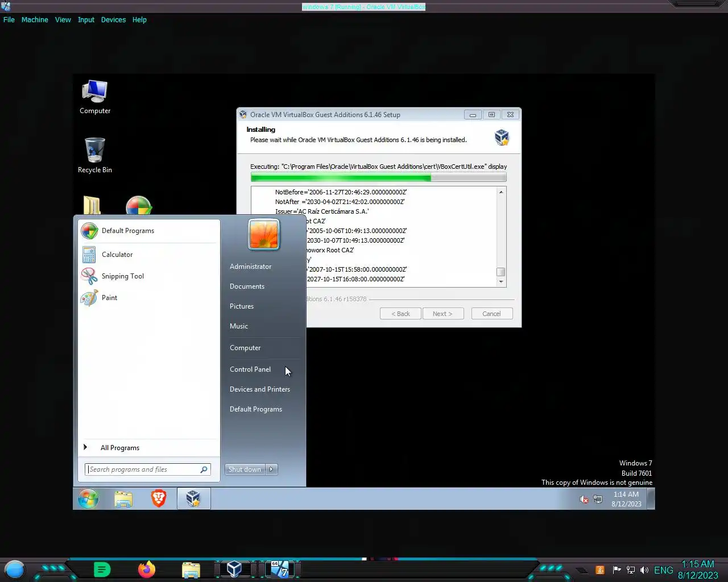Click the orange Java tray icon on host
728x582 pixels.
coord(600,570)
